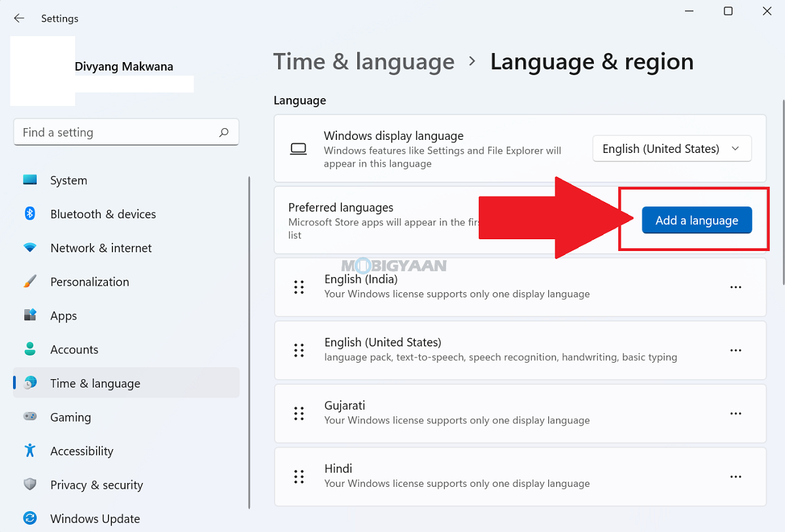Open the Windows display language dropdown
The image size is (785, 532).
[x=672, y=148]
